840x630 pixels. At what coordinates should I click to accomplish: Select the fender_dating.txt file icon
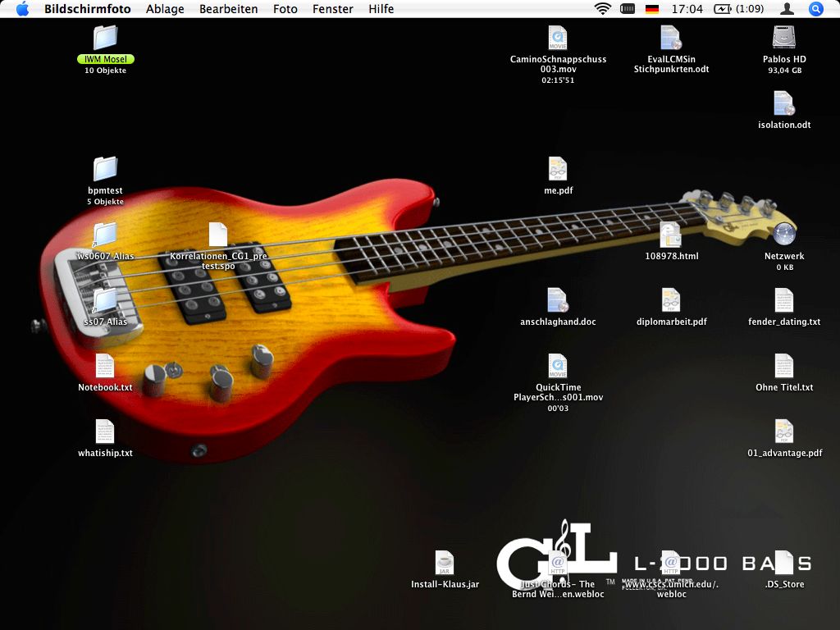[x=783, y=300]
